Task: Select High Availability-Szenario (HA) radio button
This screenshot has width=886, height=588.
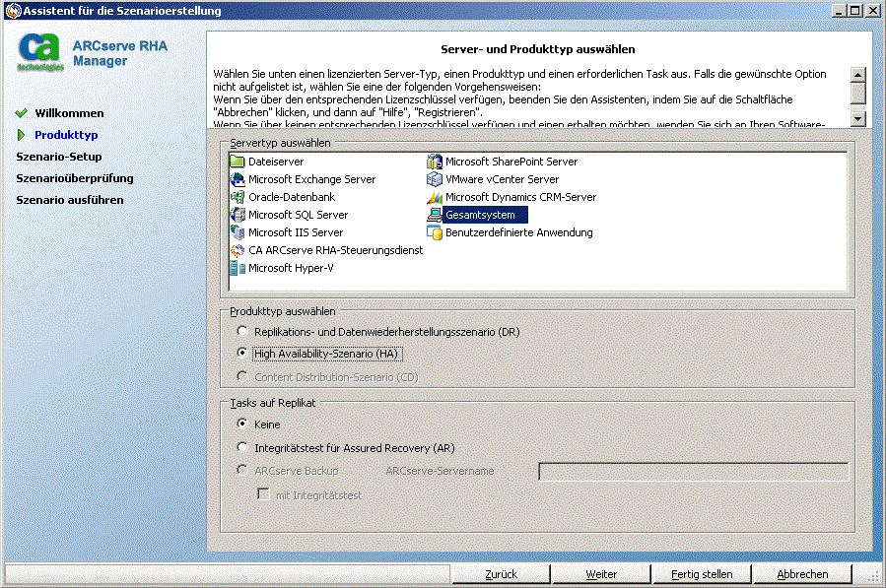Action: (x=242, y=353)
